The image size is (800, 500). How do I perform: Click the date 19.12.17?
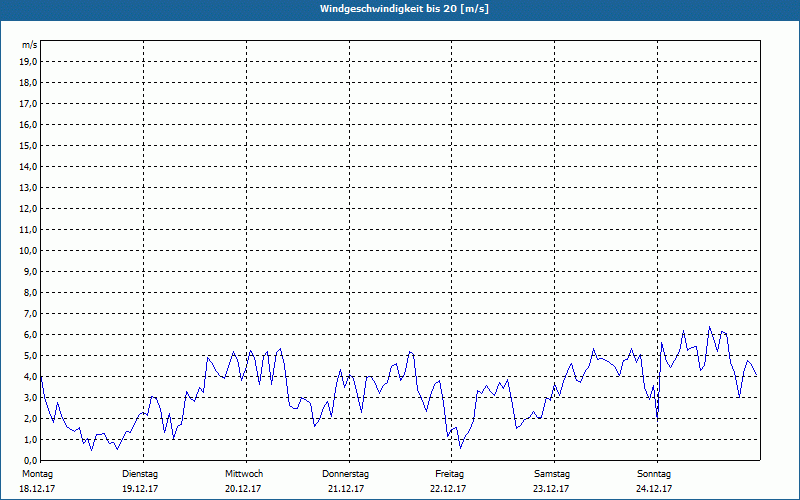[x=140, y=489]
